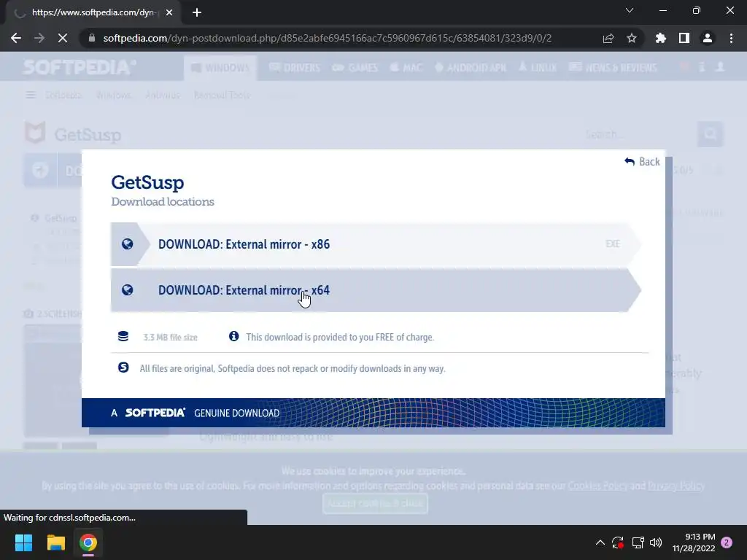Open Chrome's three-dot menu

coord(731,38)
